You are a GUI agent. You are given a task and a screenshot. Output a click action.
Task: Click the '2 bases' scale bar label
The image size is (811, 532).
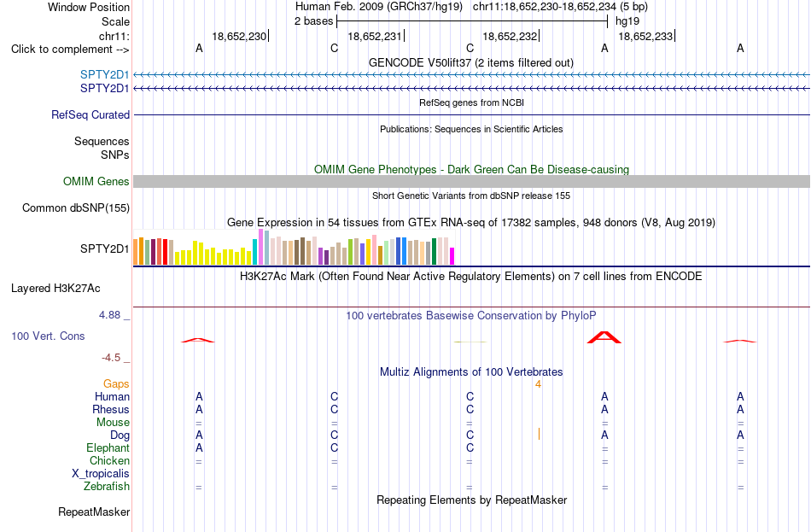pos(314,21)
